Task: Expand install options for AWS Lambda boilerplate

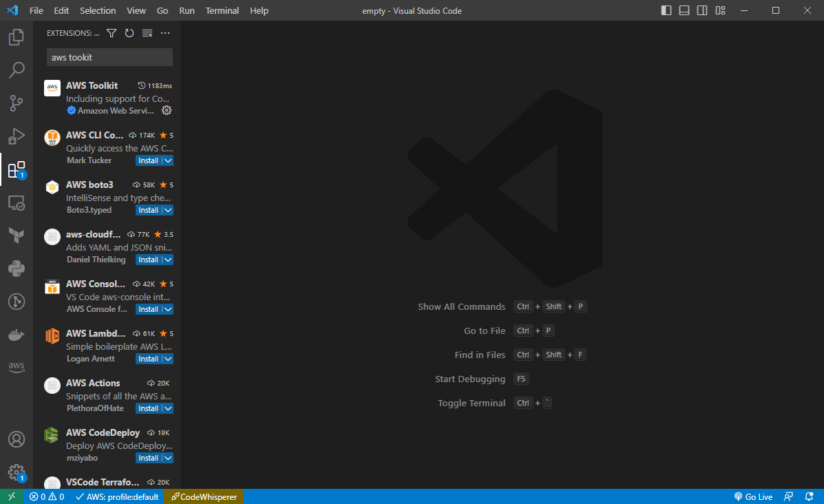Action: (168, 359)
